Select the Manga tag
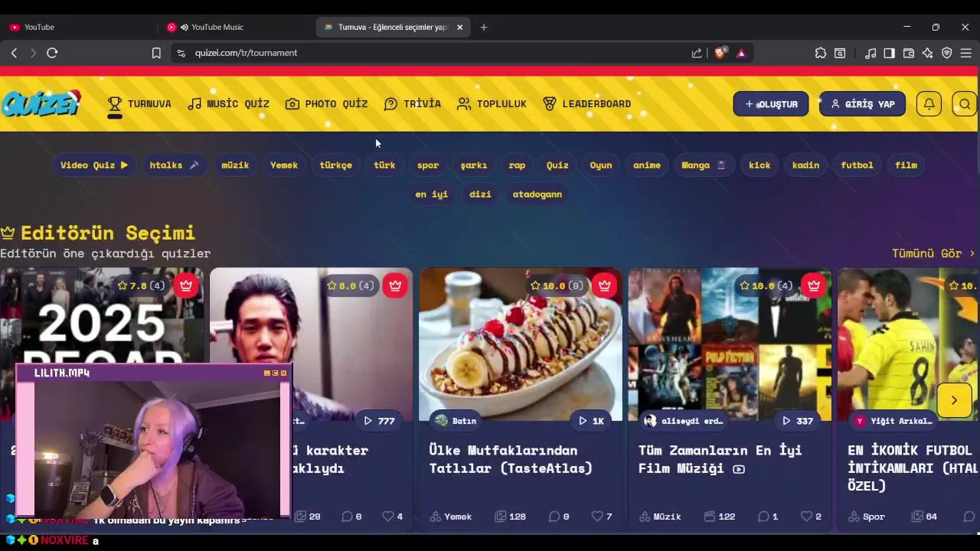The width and height of the screenshot is (980, 551). [704, 165]
